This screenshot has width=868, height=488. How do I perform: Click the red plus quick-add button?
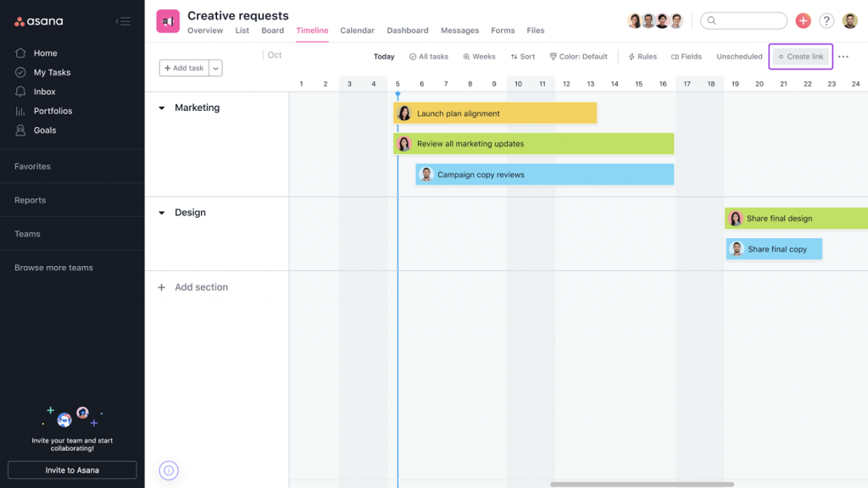coord(803,20)
